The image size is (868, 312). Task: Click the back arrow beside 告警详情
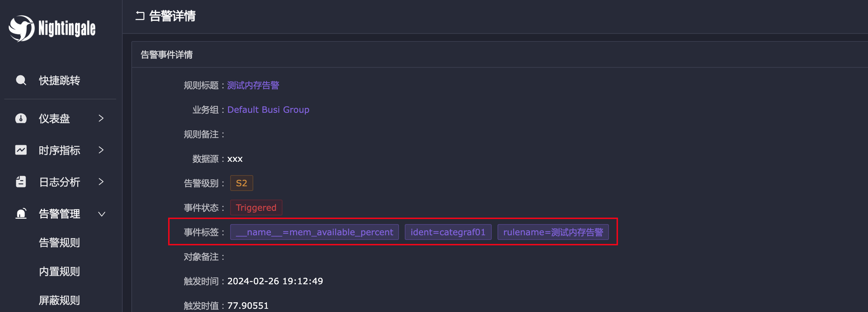pos(140,16)
